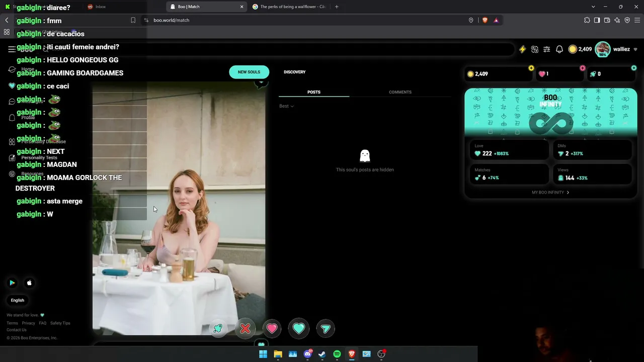Click the location pin icon in address bar
The height and width of the screenshot is (362, 644).
(471, 20)
